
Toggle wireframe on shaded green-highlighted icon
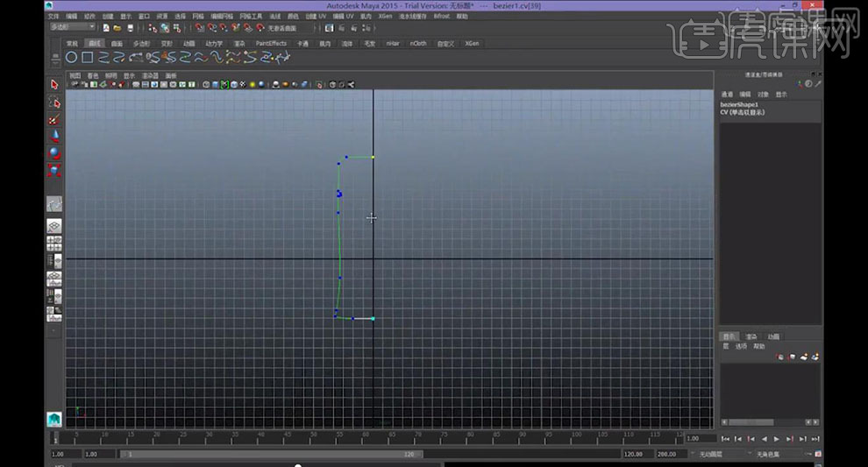[224, 85]
